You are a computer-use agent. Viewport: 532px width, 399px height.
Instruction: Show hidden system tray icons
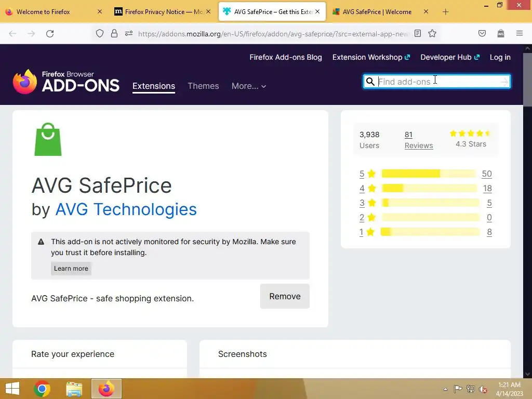[445, 389]
